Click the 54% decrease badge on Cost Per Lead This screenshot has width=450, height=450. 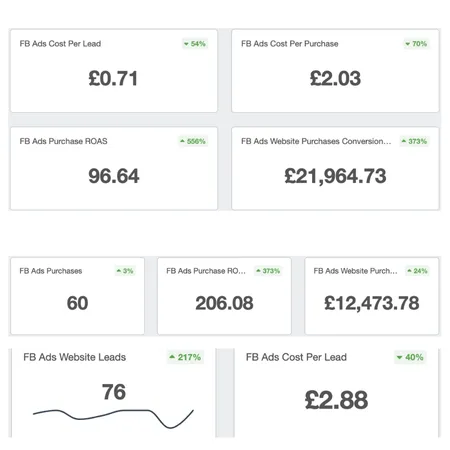pyautogui.click(x=195, y=44)
